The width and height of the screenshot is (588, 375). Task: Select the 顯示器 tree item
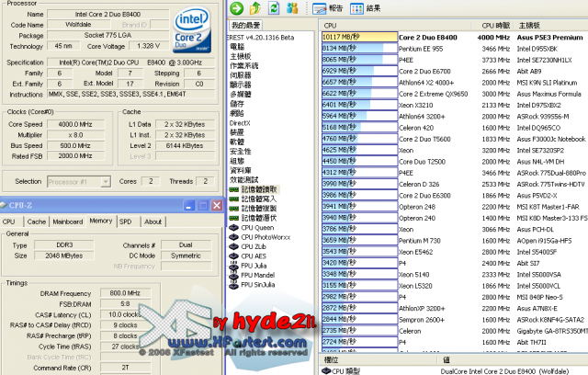click(x=241, y=85)
